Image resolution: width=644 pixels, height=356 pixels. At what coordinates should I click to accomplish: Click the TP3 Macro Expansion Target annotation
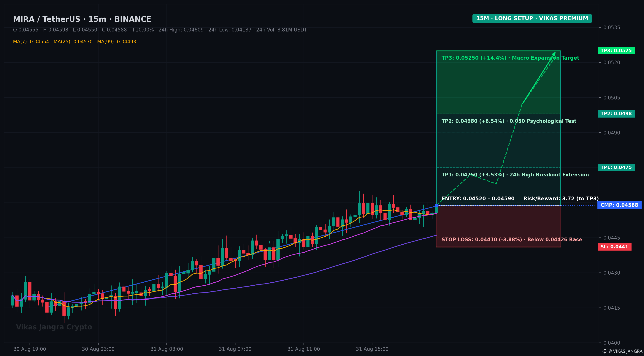click(510, 58)
